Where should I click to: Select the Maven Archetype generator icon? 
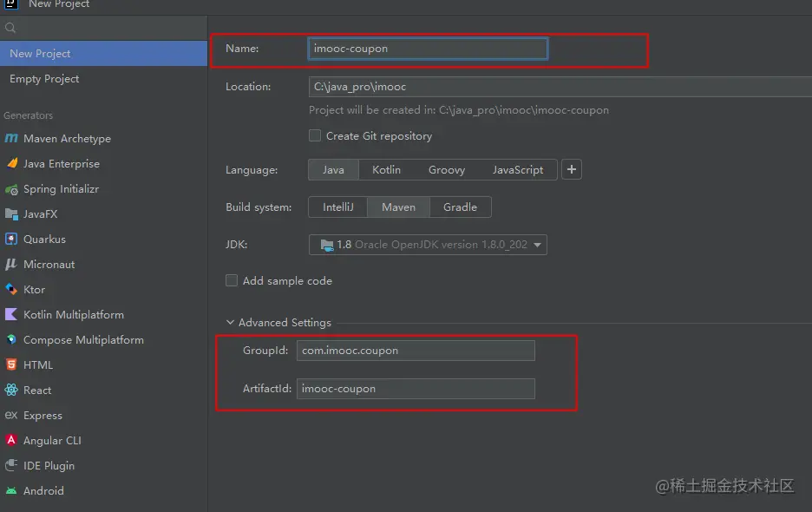click(11, 139)
